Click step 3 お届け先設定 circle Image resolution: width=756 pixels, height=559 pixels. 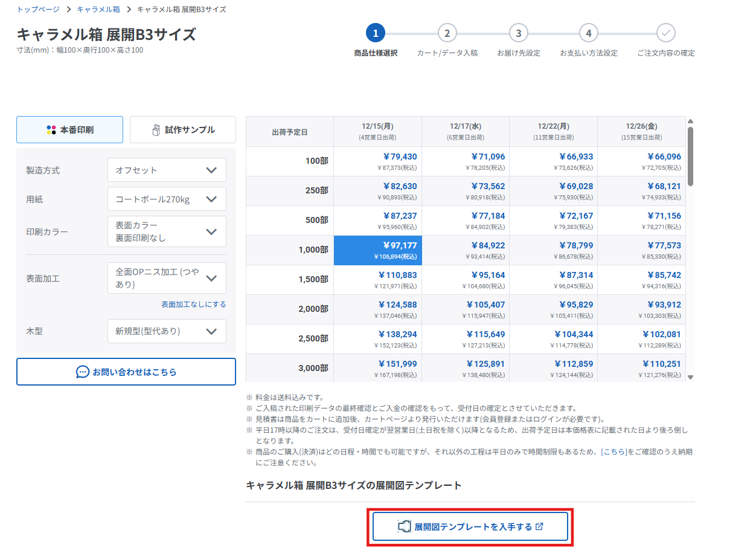tap(519, 33)
